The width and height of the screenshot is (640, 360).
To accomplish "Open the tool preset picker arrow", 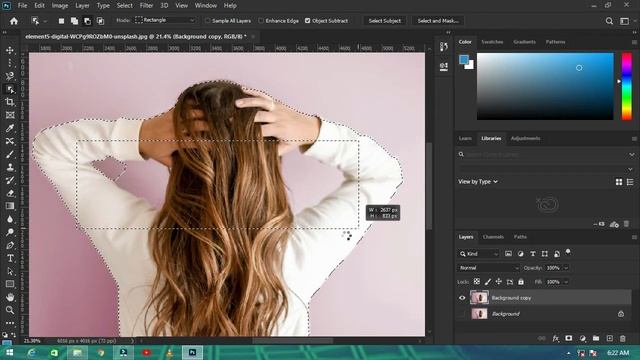I will click(x=45, y=21).
